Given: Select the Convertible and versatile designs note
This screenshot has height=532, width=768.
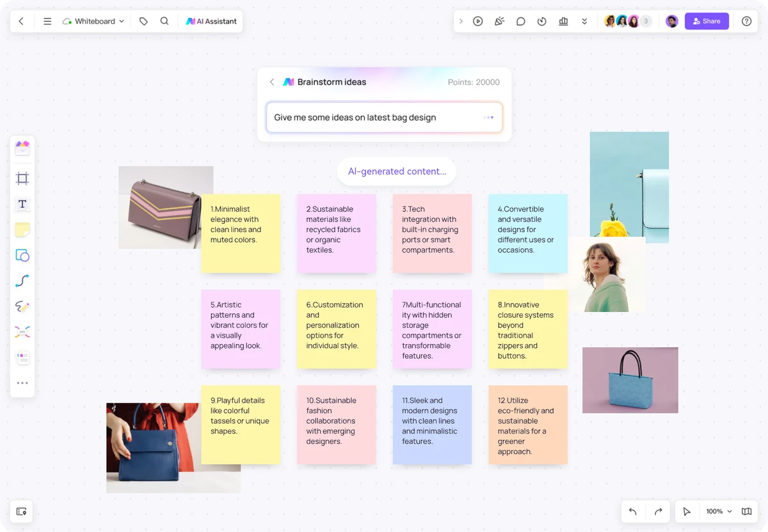Looking at the screenshot, I should pos(528,233).
